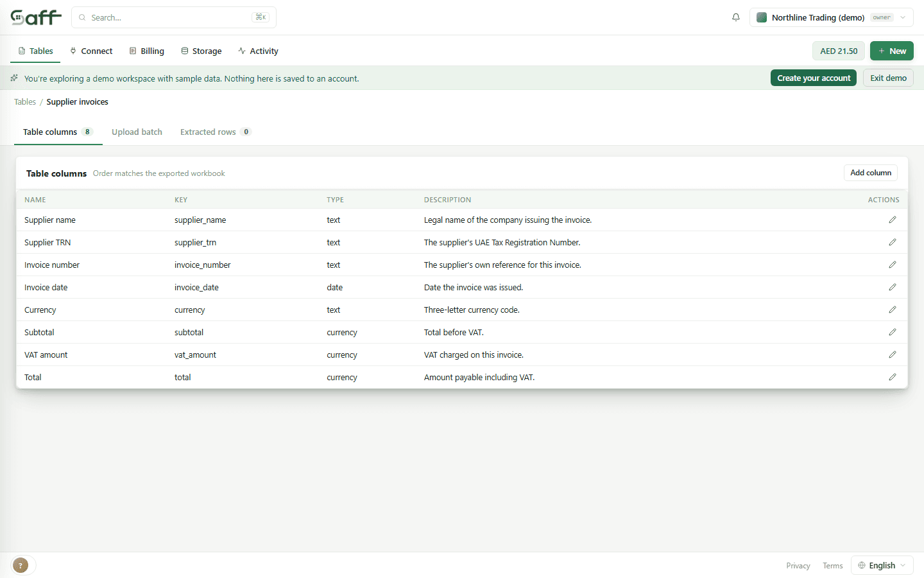Click 'Amount payable including VAT.' description
This screenshot has width=924, height=578.
point(479,377)
